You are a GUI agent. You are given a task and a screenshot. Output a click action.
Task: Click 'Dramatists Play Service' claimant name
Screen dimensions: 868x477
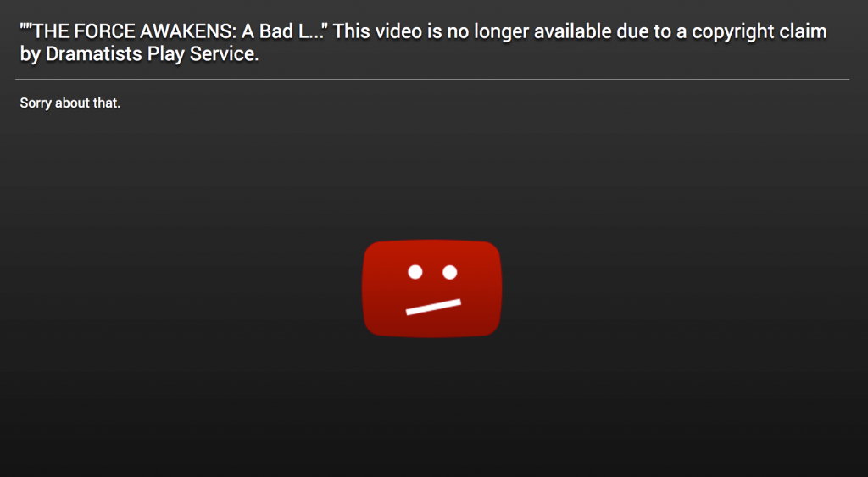coord(151,55)
